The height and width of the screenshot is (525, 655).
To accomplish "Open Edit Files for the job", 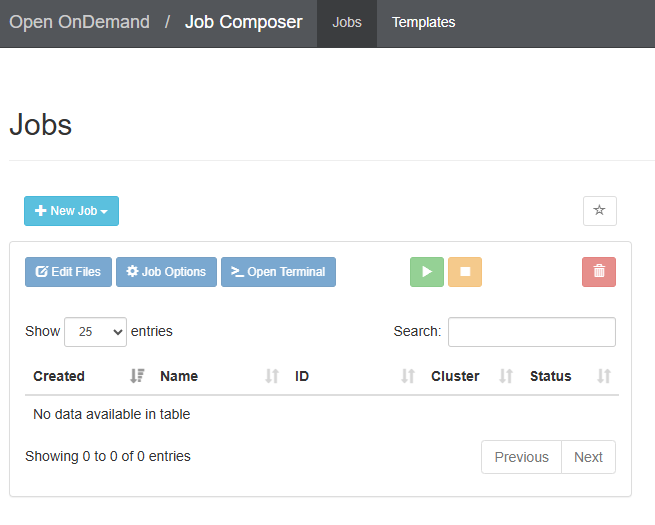I will [x=68, y=272].
